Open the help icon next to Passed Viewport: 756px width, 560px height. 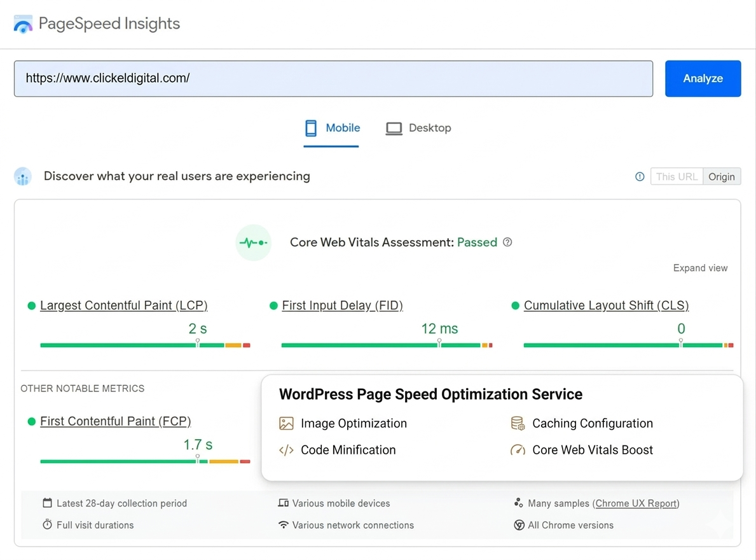(507, 242)
